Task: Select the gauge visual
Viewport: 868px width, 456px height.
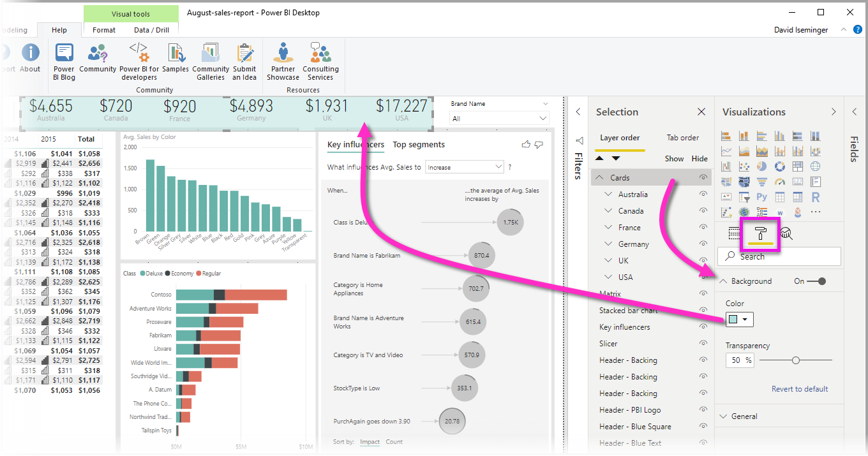Action: click(779, 182)
